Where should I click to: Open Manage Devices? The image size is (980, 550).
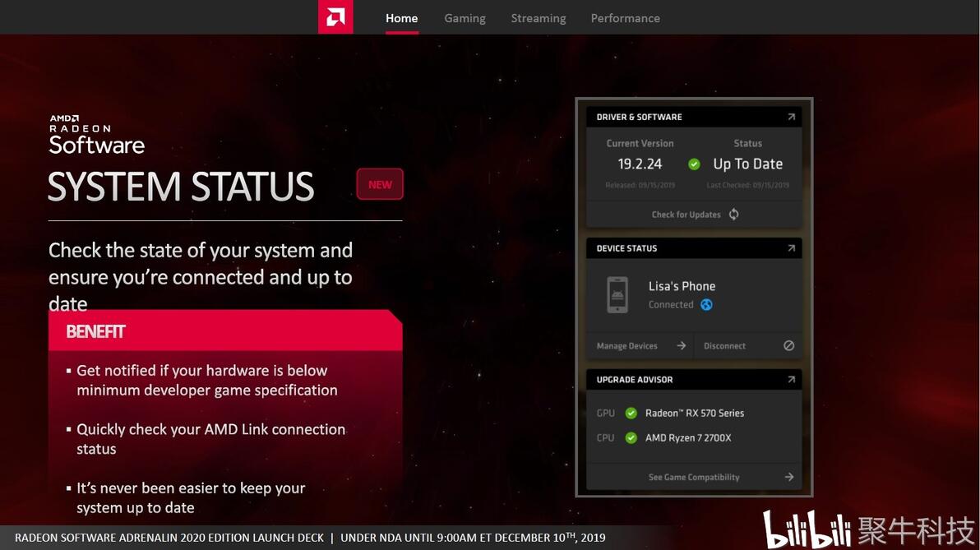tap(626, 345)
